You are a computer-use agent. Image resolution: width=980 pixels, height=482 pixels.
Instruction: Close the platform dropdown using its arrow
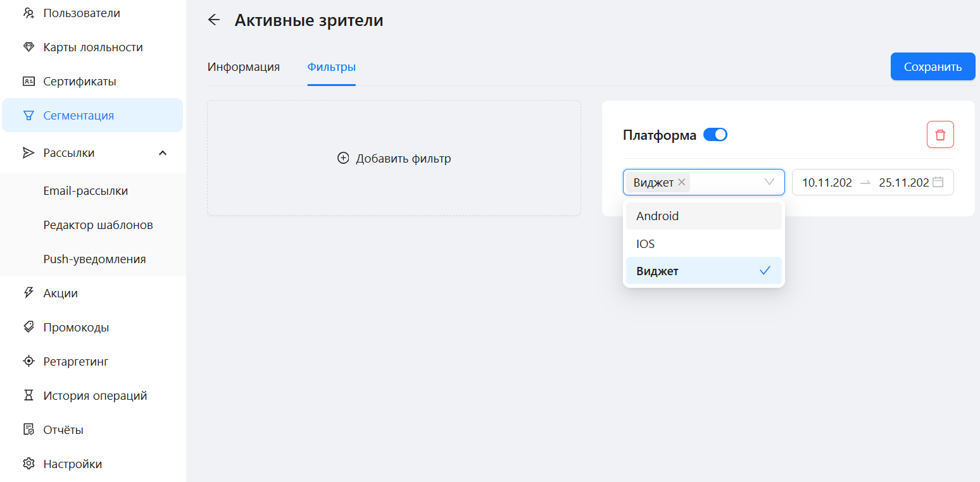click(x=770, y=182)
